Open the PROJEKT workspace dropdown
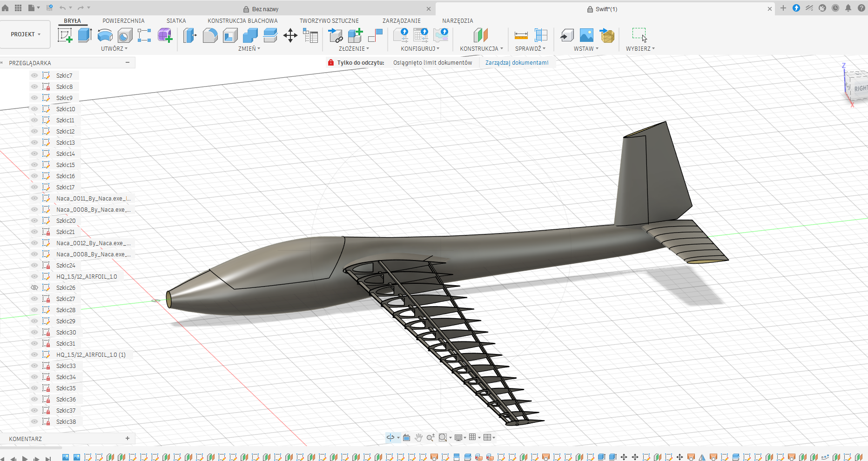868x461 pixels. [x=26, y=34]
